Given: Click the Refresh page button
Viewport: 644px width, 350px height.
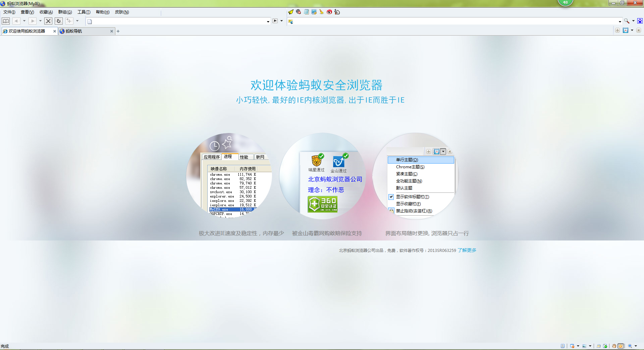Looking at the screenshot, I should click(59, 21).
